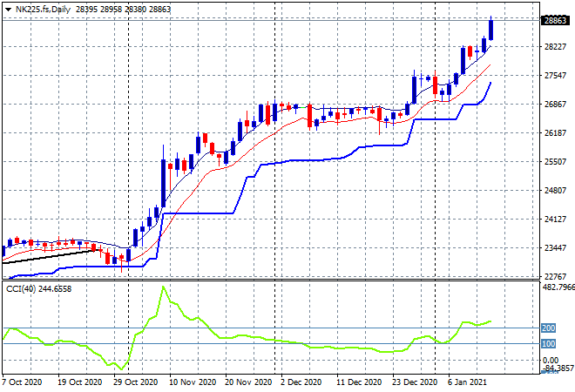Click the 7 Oct 2020 date label
Screen dimensions: 575x392
(22, 382)
